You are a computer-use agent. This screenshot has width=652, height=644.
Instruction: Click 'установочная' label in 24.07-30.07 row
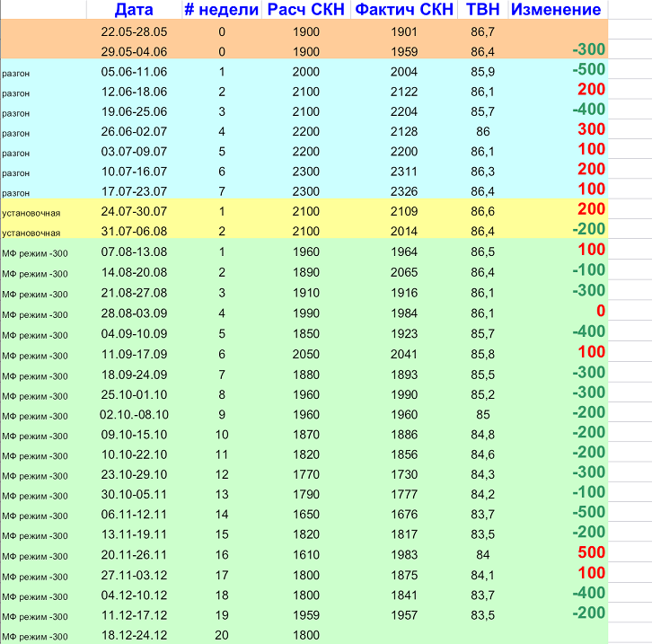pos(31,213)
